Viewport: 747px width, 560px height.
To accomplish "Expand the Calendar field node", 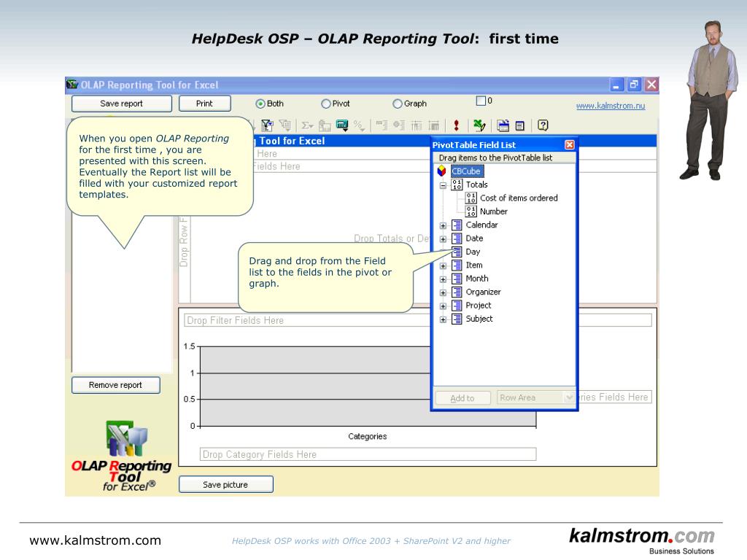I will coord(443,226).
